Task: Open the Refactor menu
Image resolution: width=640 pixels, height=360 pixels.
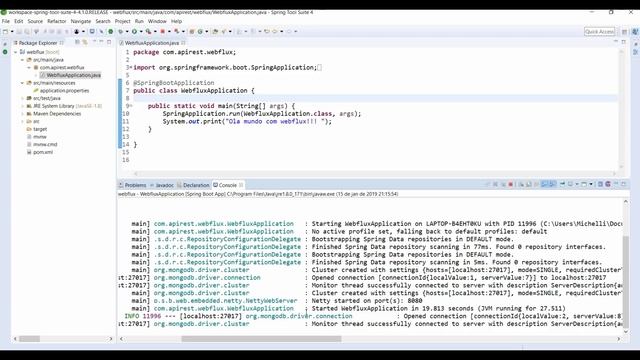Action: click(x=57, y=21)
